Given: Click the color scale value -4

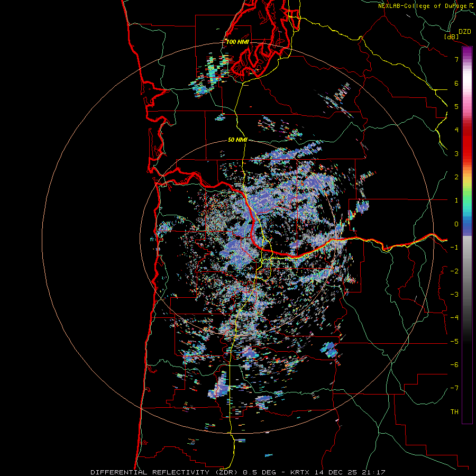Looking at the screenshot, I should coord(454,318).
